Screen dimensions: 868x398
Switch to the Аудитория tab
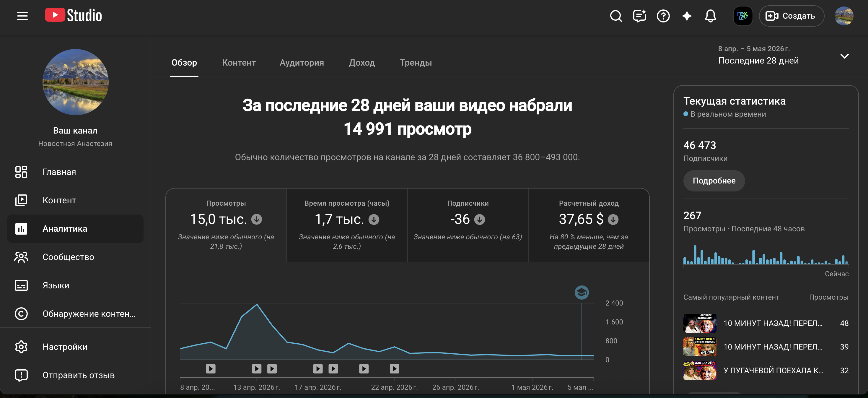click(x=302, y=63)
